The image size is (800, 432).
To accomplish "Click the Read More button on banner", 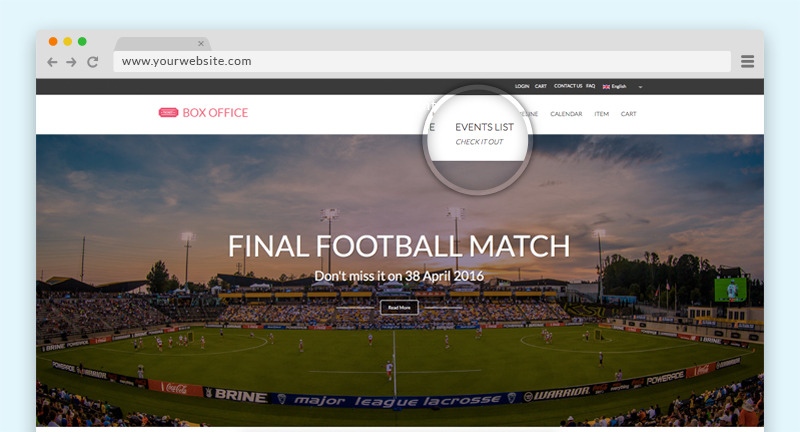I will (399, 308).
